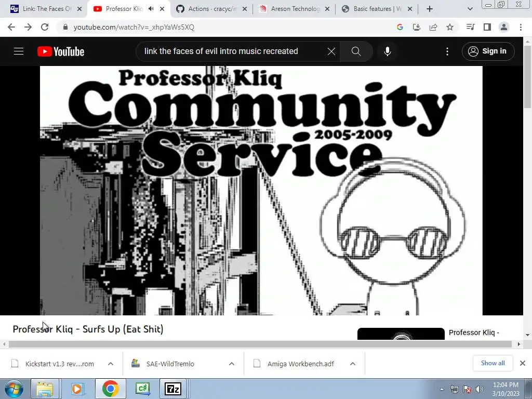Expand options for Amiga Workbench.adf download
Image resolution: width=532 pixels, height=399 pixels.
[353, 364]
